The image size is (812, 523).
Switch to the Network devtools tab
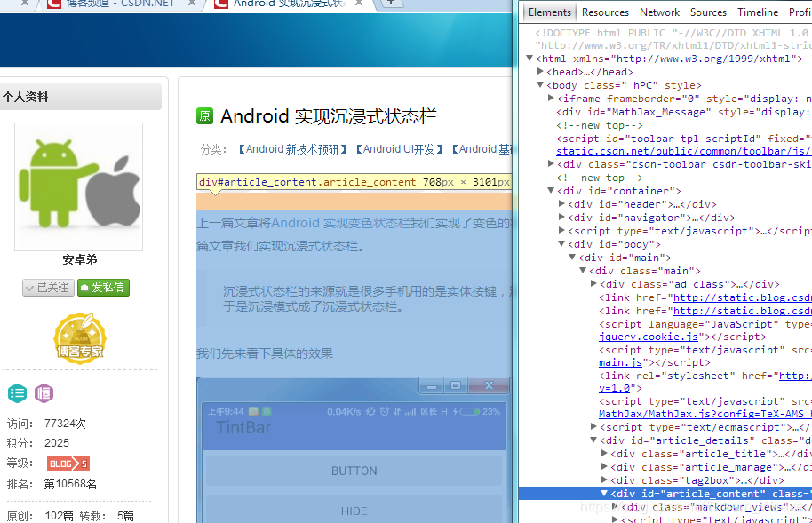[659, 12]
